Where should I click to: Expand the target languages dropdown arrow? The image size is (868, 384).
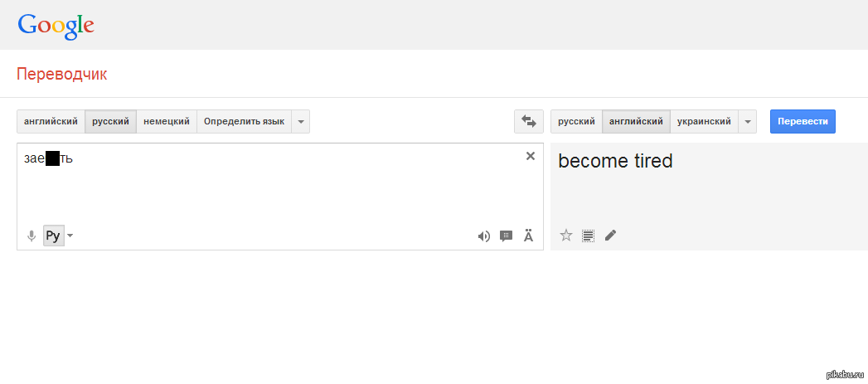pyautogui.click(x=748, y=121)
